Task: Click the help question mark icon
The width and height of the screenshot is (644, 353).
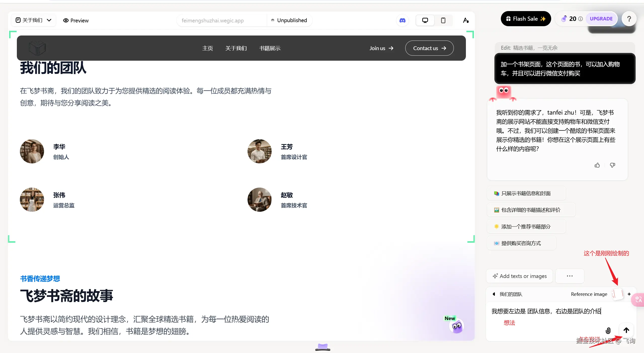Action: click(629, 19)
